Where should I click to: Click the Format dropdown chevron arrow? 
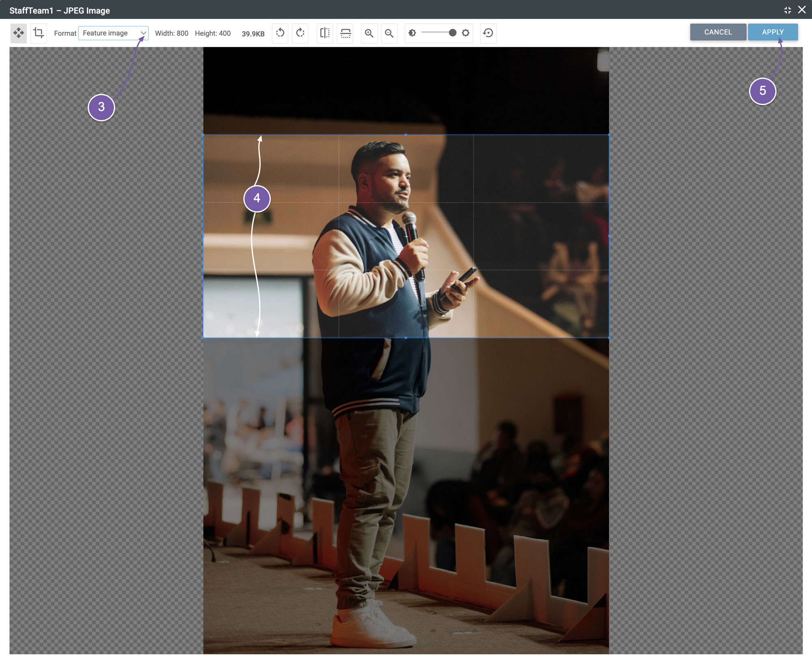(143, 33)
